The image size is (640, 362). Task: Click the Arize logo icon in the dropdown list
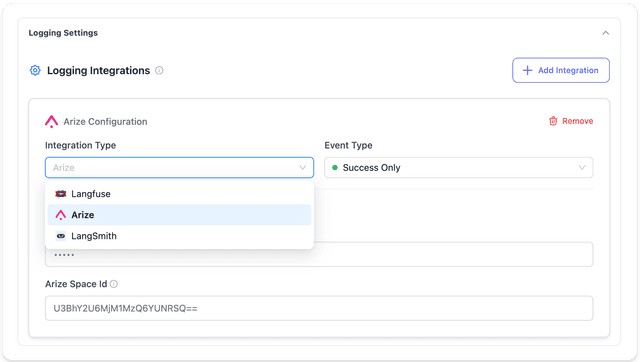coord(60,215)
